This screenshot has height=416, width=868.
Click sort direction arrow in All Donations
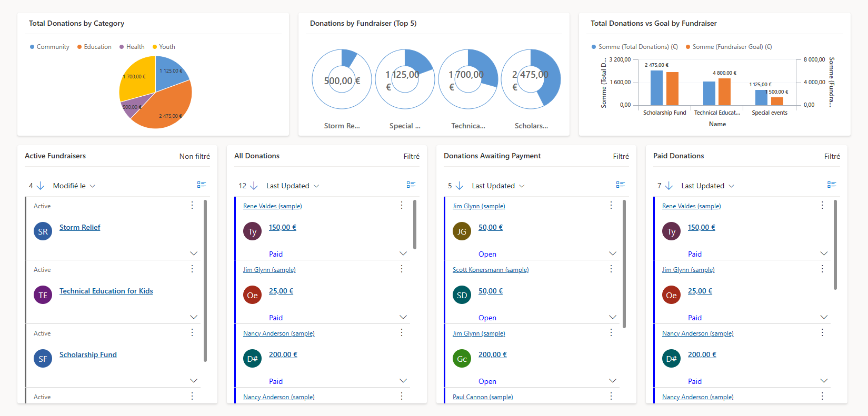click(254, 186)
